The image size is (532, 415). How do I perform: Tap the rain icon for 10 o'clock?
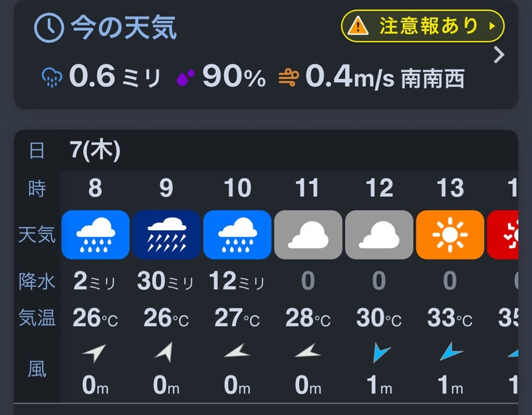coord(237,235)
